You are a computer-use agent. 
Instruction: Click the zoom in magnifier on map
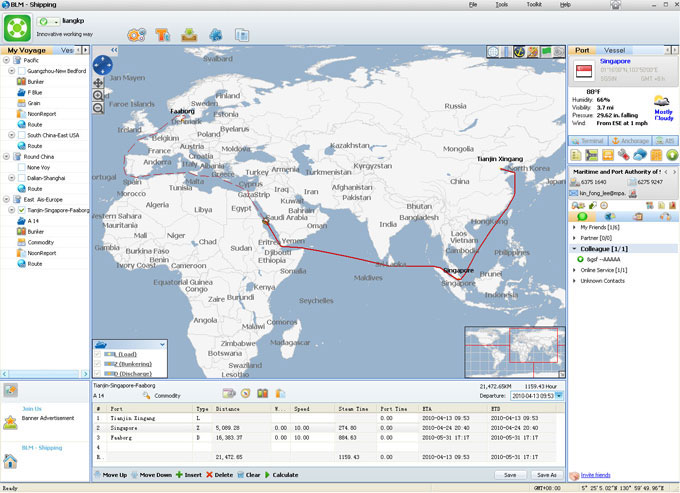[97, 95]
